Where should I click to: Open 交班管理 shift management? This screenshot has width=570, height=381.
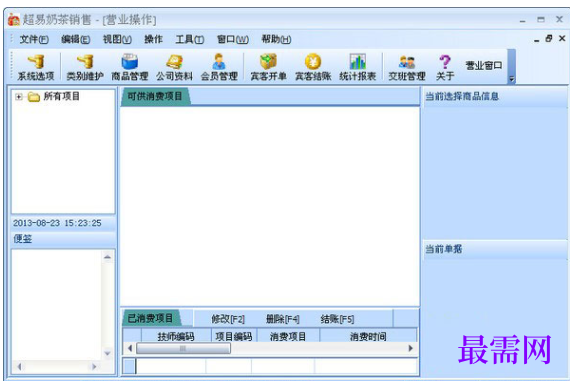(x=407, y=67)
